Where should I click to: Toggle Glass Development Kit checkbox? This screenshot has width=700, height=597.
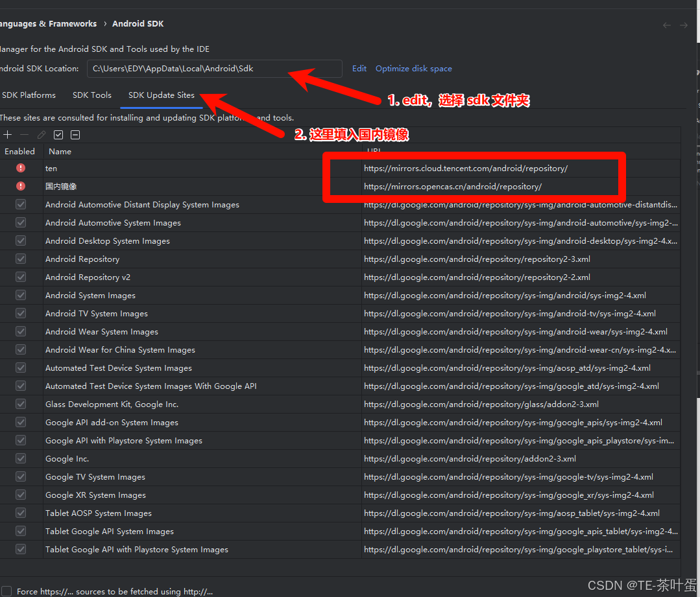pyautogui.click(x=21, y=404)
